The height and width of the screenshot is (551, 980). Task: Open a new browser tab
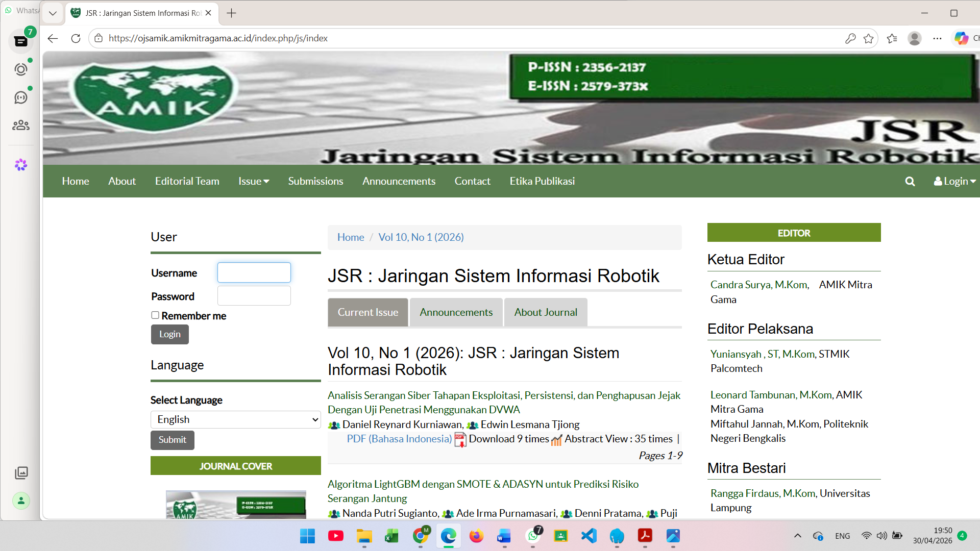pos(232,13)
